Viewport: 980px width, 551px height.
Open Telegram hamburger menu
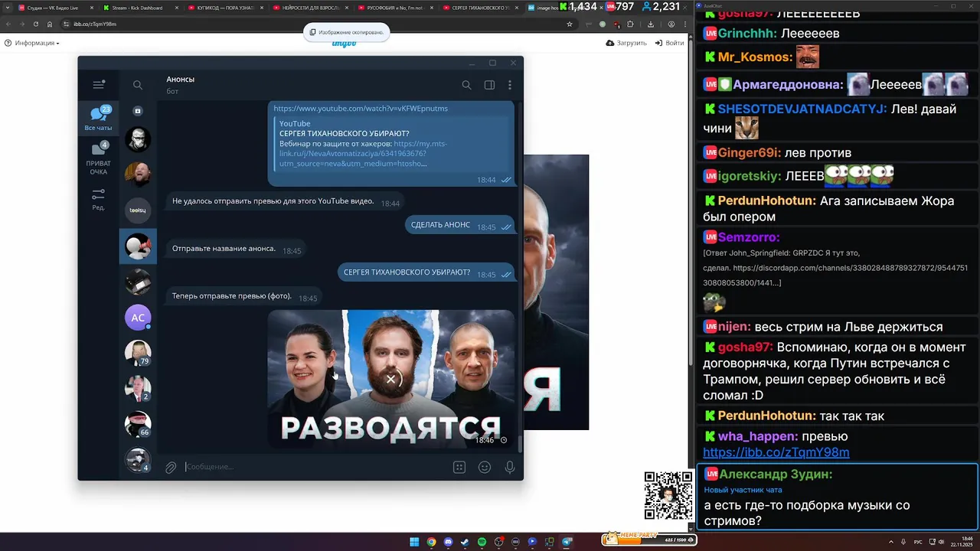tap(98, 85)
